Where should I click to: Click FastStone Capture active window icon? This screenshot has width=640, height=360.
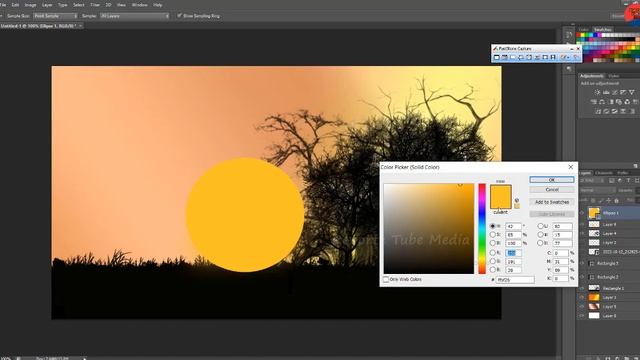pos(497,57)
